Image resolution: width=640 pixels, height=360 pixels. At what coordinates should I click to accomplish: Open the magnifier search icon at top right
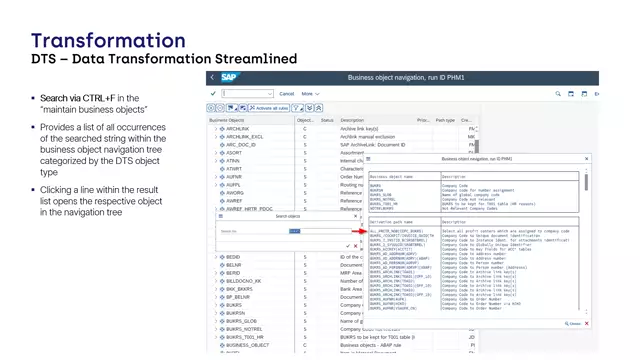[558, 94]
